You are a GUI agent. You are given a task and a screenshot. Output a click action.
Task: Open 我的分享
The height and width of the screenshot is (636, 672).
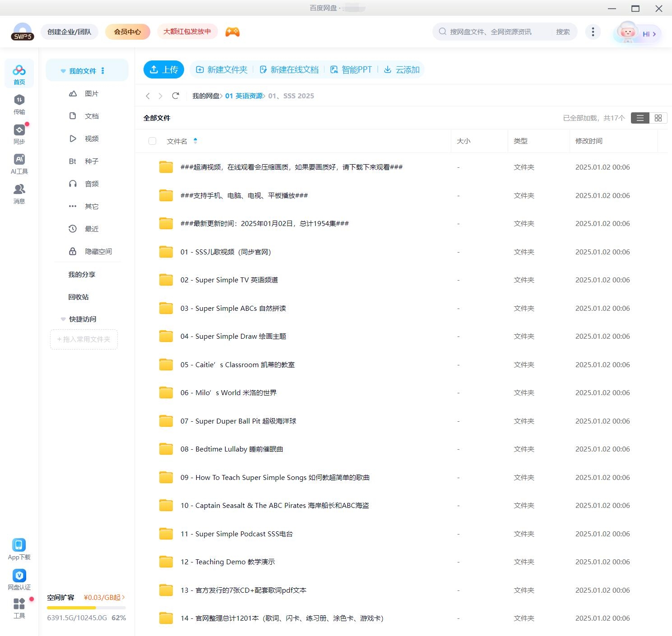tap(82, 274)
